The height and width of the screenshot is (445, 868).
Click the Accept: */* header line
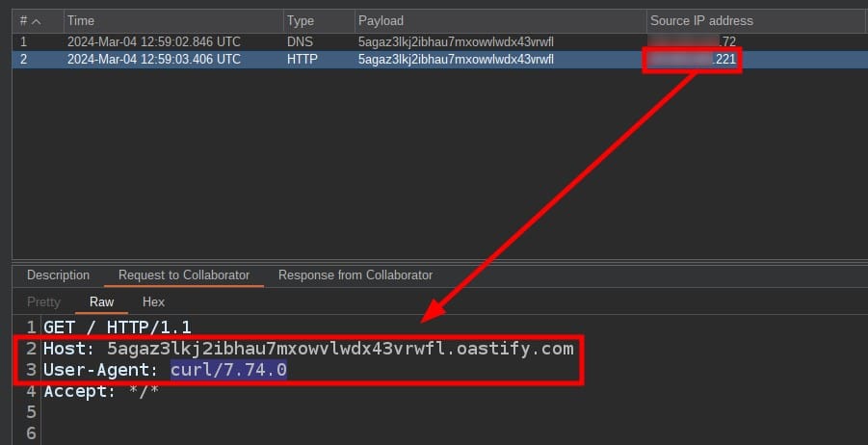point(101,391)
